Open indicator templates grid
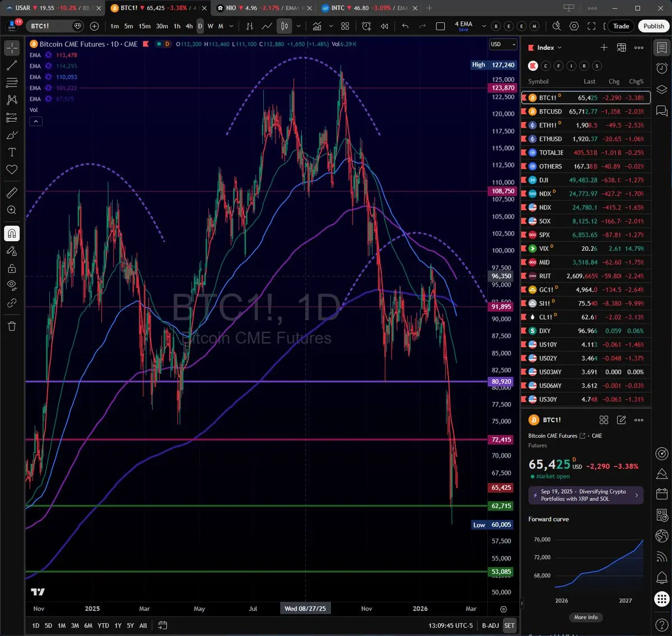 coord(345,26)
